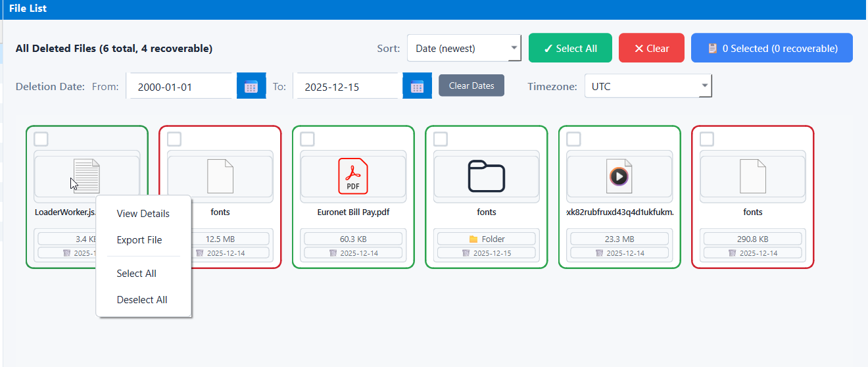This screenshot has width=868, height=367.
Task: Click the 0 Selected (0 recoverable) button
Action: (x=772, y=48)
